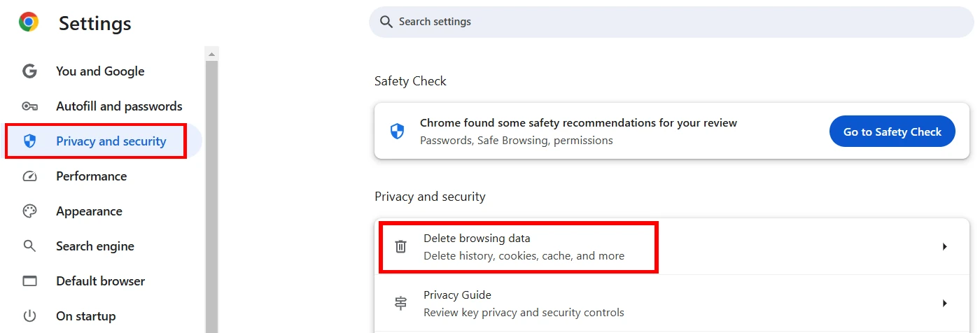Click the power icon for On startup
Image resolution: width=980 pixels, height=333 pixels.
[29, 316]
